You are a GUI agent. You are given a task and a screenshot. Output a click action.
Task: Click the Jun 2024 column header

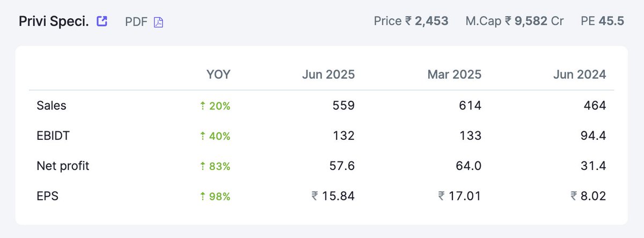tap(580, 75)
